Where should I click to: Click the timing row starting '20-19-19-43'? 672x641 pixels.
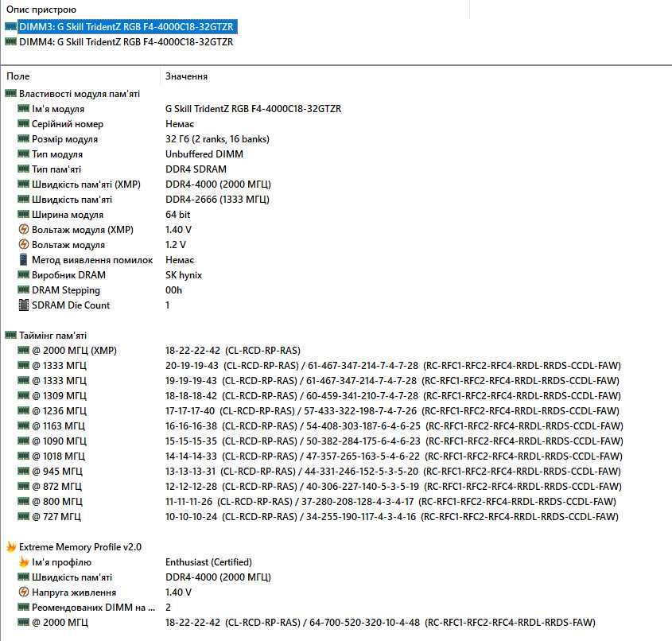393,366
